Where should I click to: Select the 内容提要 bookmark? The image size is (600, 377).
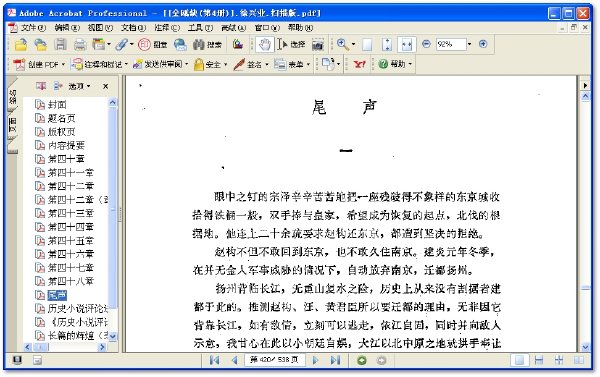pos(66,145)
